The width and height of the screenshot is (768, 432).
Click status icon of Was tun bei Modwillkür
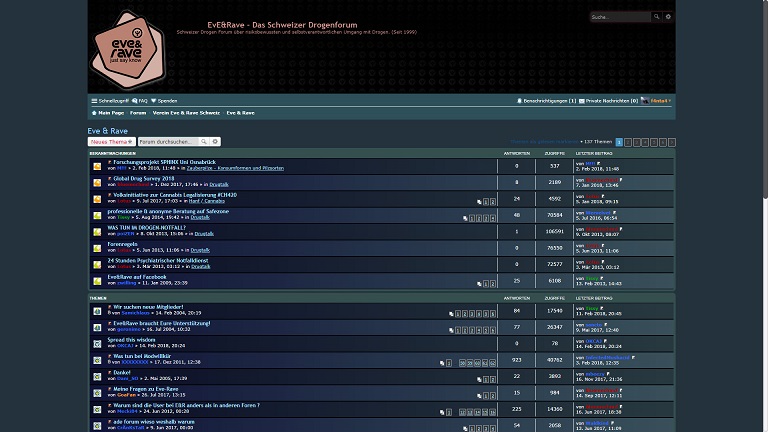pyautogui.click(x=97, y=360)
